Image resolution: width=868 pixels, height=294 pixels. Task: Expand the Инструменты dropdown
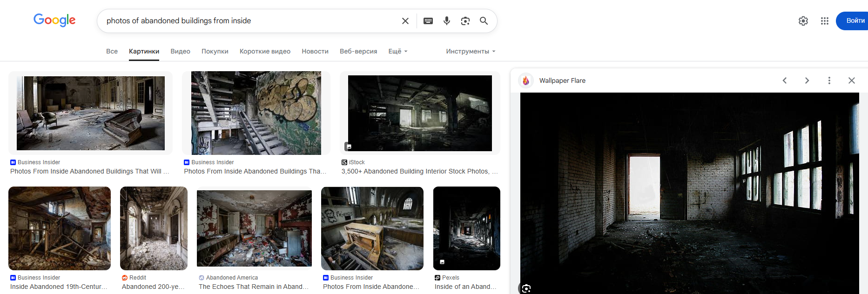[x=471, y=51]
